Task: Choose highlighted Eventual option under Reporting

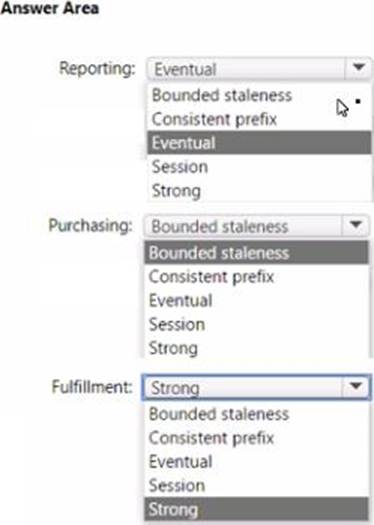Action: (259, 143)
